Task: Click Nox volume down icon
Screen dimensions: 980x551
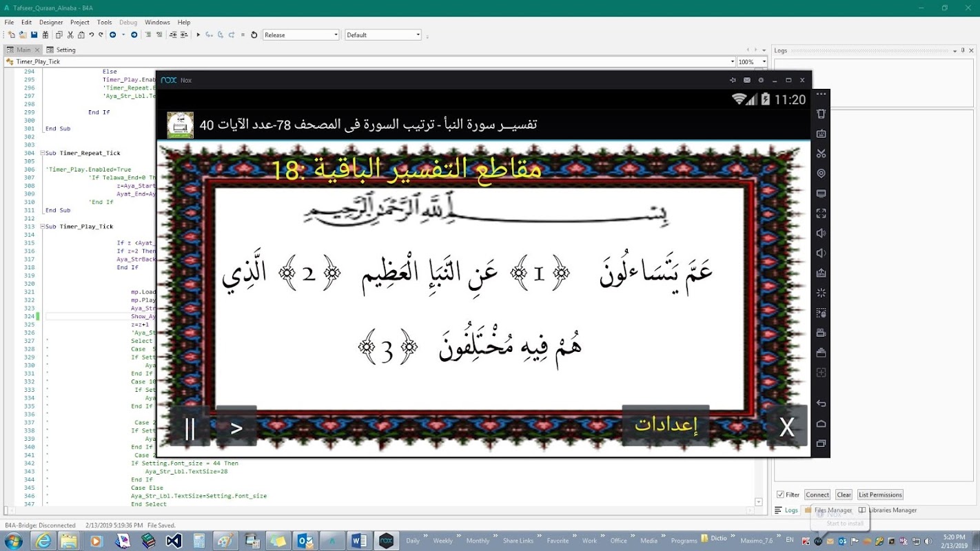Action: [x=821, y=253]
